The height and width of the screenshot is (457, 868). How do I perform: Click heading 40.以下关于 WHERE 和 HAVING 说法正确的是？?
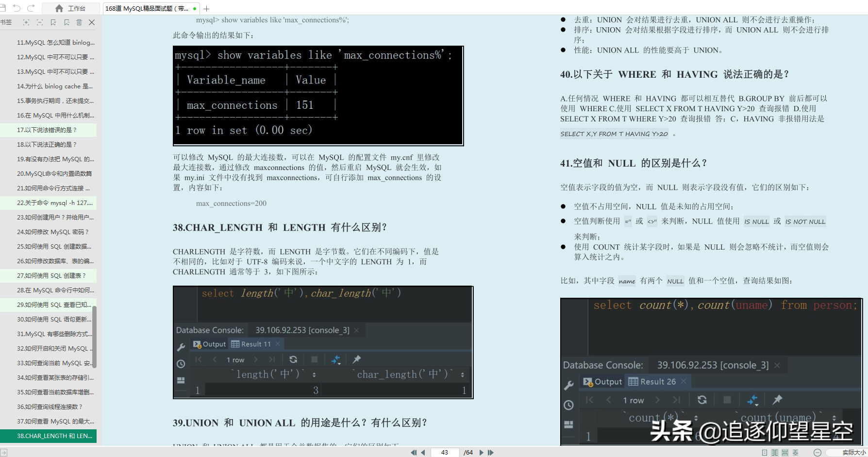point(675,74)
